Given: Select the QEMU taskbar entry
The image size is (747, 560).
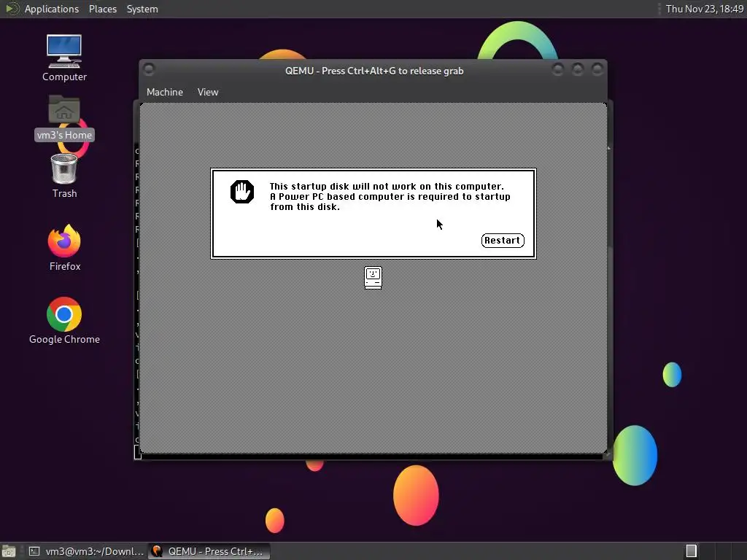Looking at the screenshot, I should (209, 551).
